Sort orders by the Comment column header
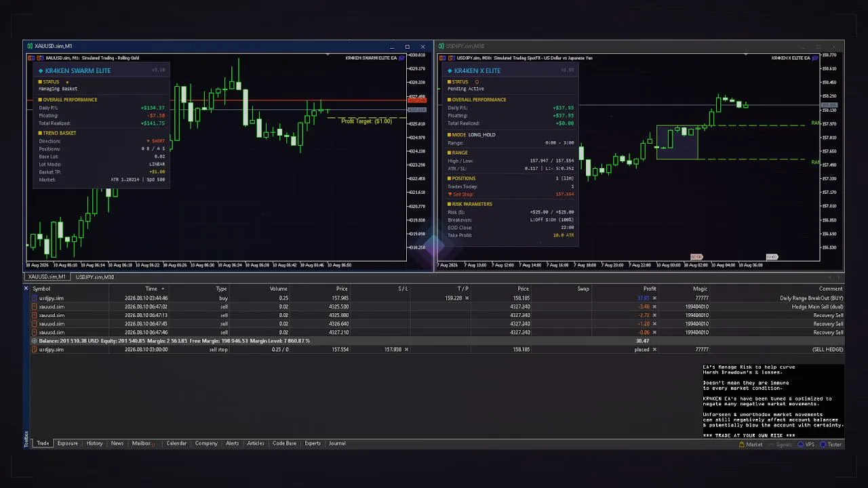868x488 pixels. pos(831,289)
